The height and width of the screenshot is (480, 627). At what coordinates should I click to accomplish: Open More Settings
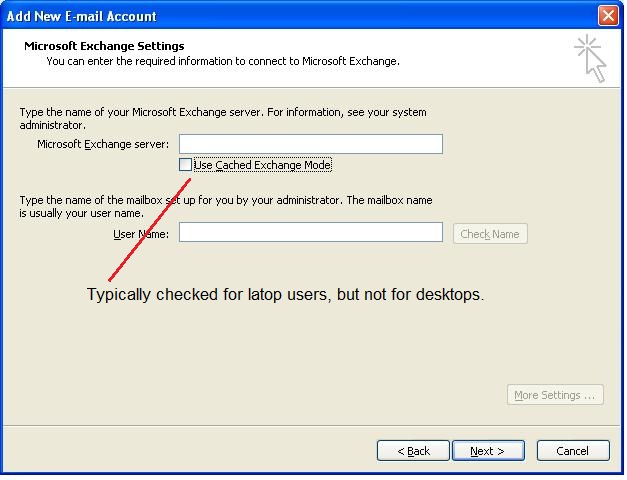click(x=555, y=395)
